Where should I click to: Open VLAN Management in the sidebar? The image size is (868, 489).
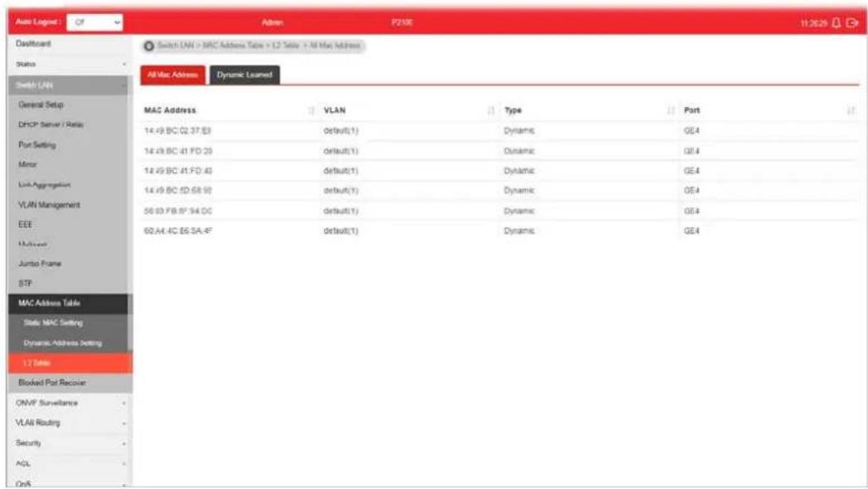[x=49, y=205]
